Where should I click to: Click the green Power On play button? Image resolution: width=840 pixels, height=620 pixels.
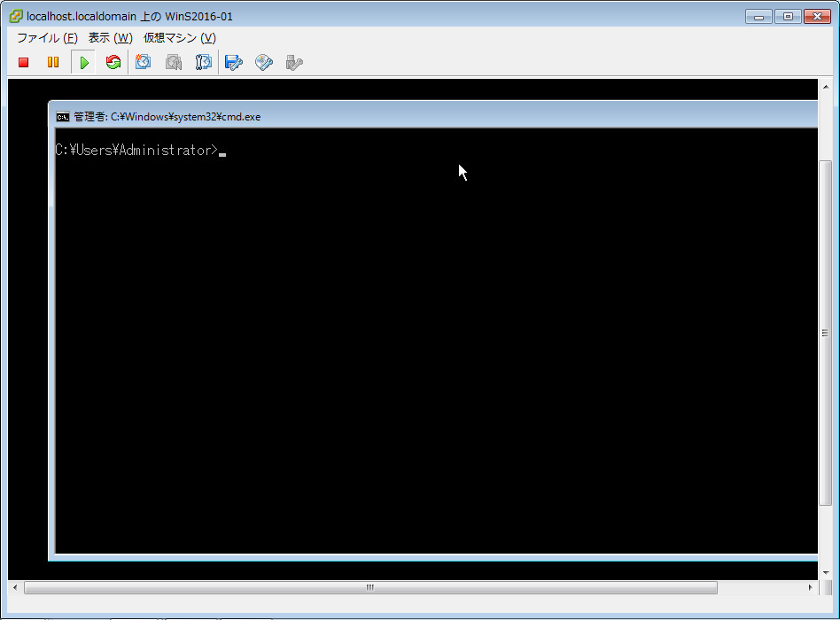coord(83,63)
